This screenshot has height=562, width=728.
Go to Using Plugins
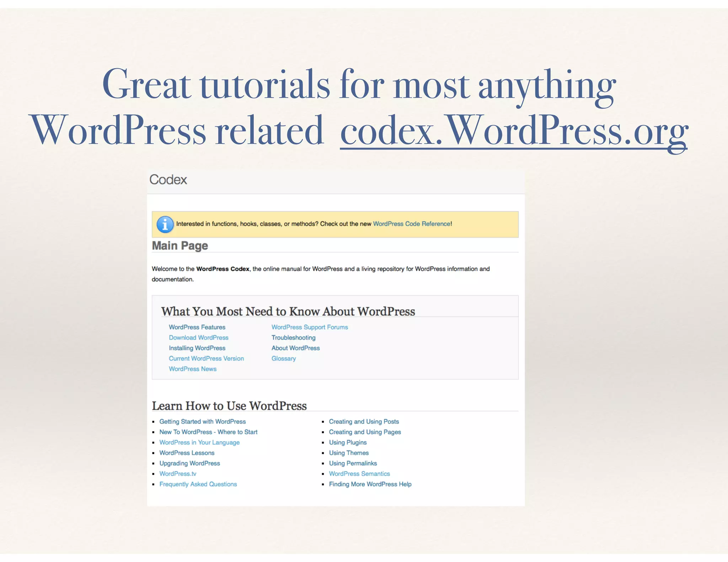pos(348,442)
